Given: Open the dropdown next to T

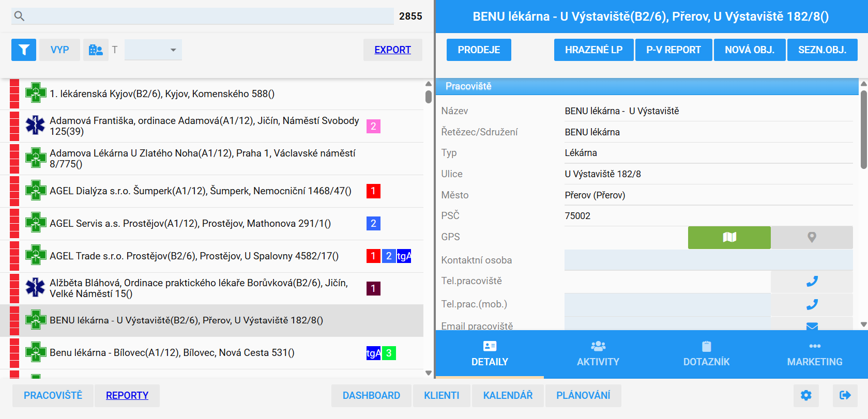Looking at the screenshot, I should [x=153, y=50].
